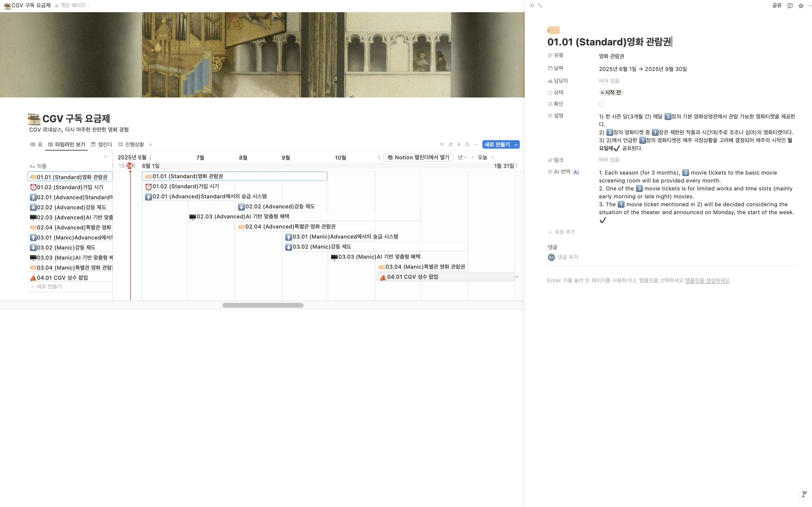Image resolution: width=812 pixels, height=507 pixels.
Task: Open the 새로 만들기 dropdown arrow
Action: 516,144
